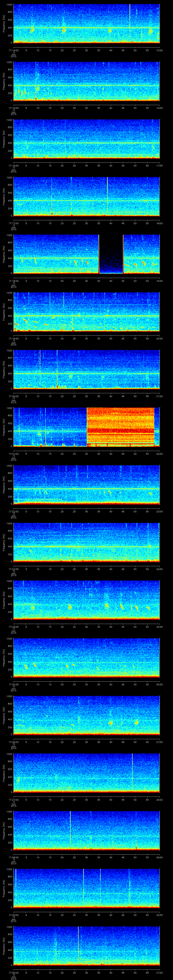Click the 22:00 end time label

[159, 454]
